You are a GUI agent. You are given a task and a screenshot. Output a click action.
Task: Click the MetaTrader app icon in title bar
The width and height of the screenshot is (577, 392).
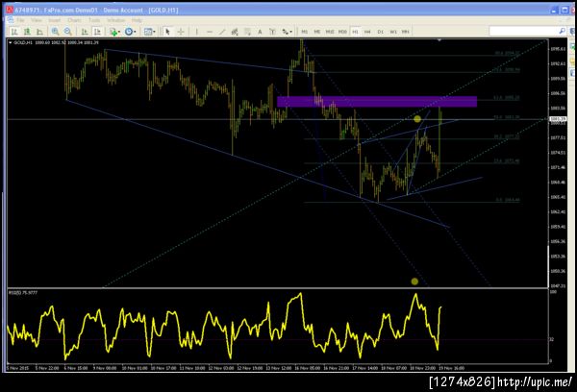(x=10, y=10)
